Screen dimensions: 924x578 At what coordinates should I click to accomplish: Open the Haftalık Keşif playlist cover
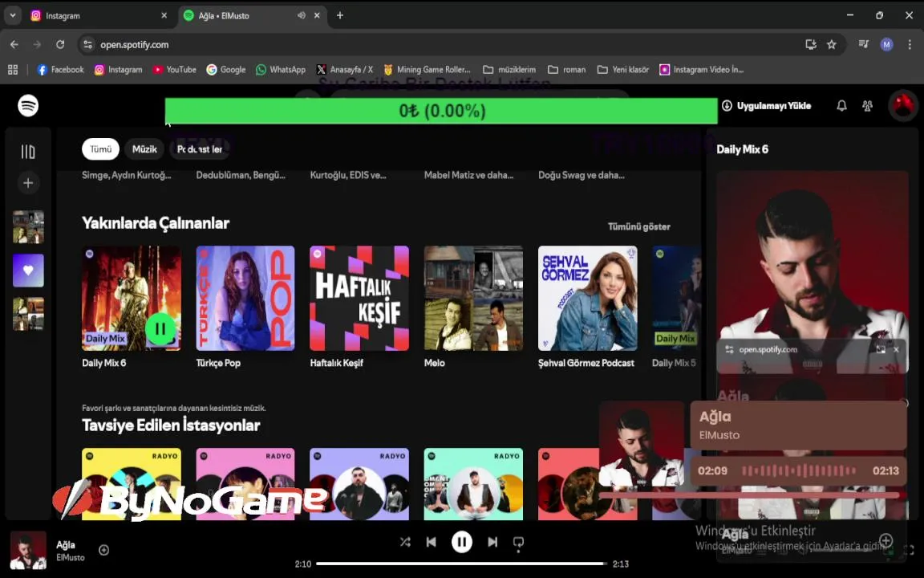(359, 299)
